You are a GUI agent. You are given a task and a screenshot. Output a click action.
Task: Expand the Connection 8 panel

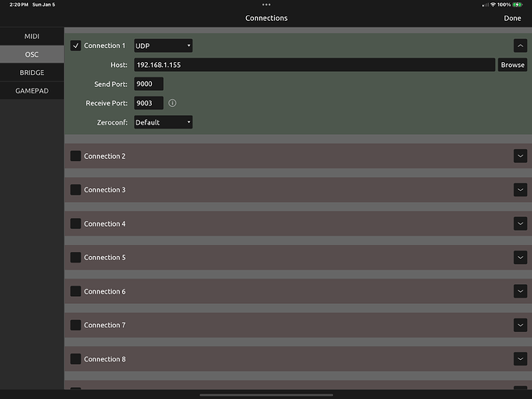(x=520, y=359)
